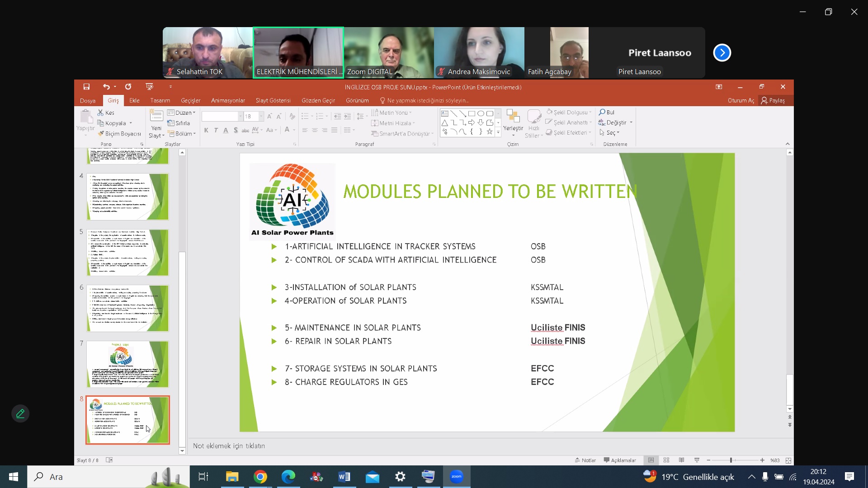Click the Biçim Boyacısı format painter
Viewport: 868px width, 488px height.
[119, 134]
